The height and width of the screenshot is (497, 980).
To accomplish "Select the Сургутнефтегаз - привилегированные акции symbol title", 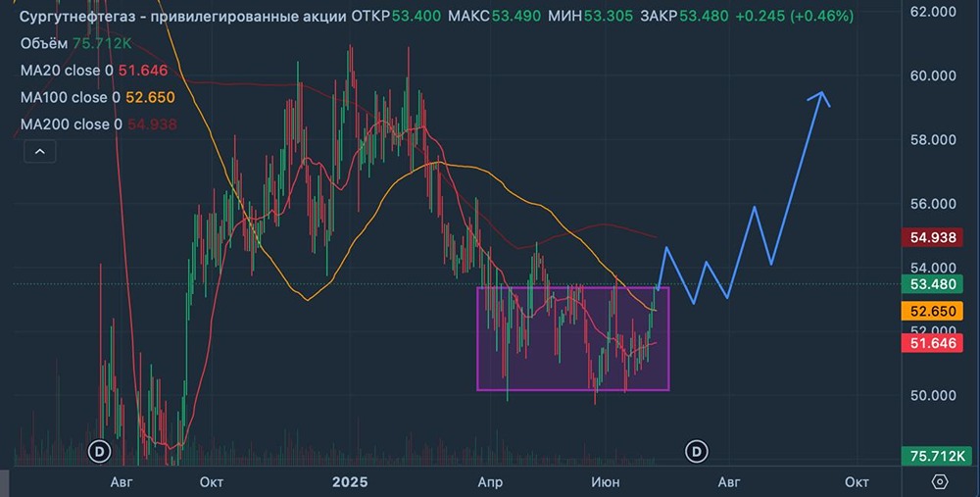I will pos(182,17).
